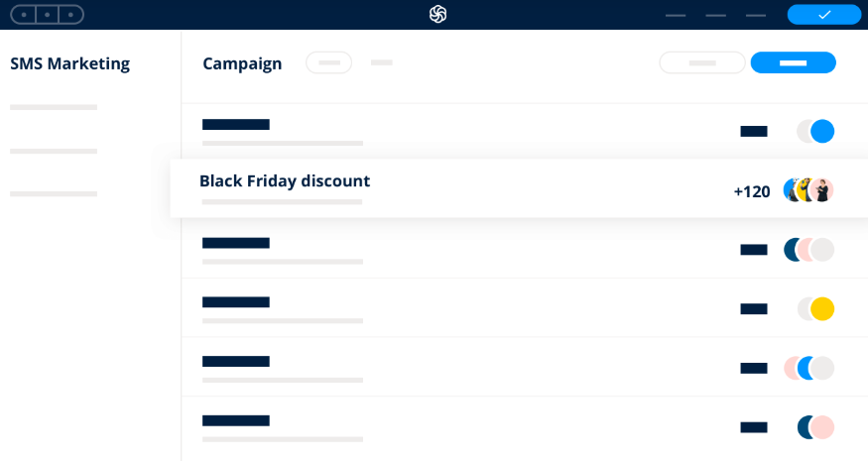Open the third sidebar item under SMS Marketing
Viewport: 868px width, 461px height.
point(54,194)
